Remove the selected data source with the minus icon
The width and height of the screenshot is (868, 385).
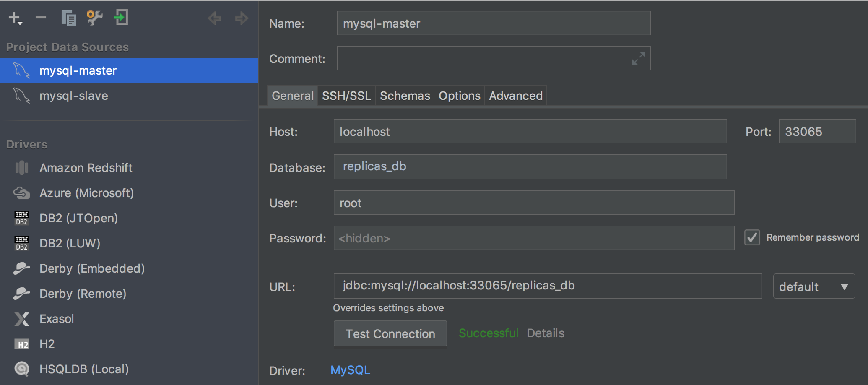[x=41, y=18]
